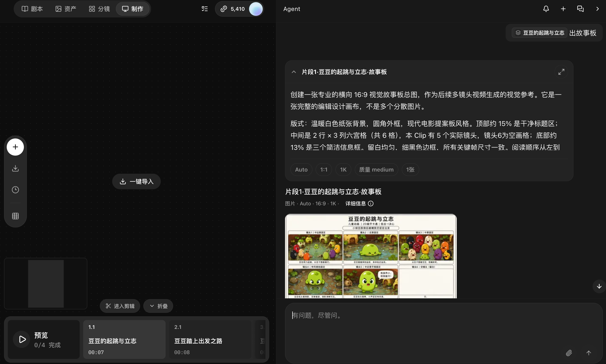Screen dimensions: 606x364
Task: Select clip 1.1 豆豆的起跳与立志
Action: (x=124, y=339)
